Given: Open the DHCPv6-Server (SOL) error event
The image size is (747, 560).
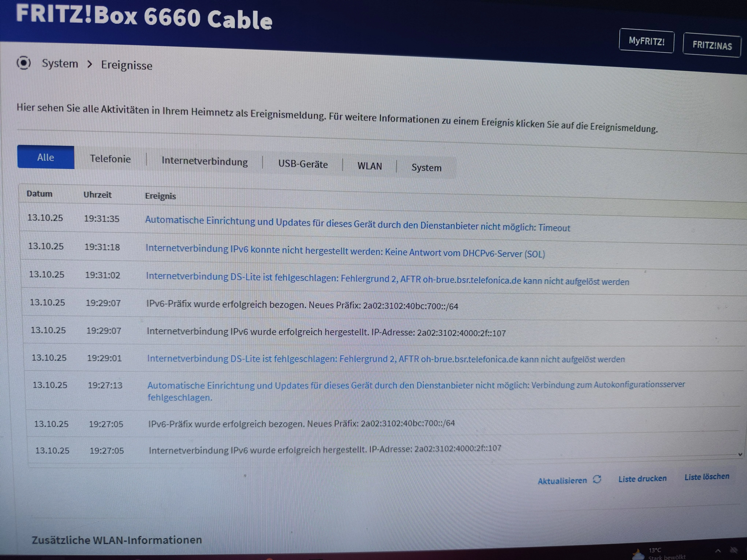Looking at the screenshot, I should coord(345,251).
